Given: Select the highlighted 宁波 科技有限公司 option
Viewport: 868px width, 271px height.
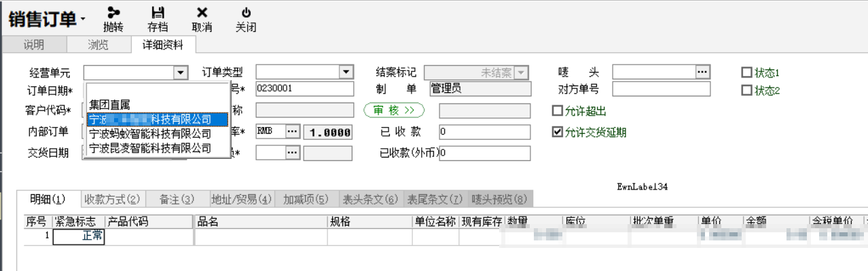Looking at the screenshot, I should click(157, 119).
